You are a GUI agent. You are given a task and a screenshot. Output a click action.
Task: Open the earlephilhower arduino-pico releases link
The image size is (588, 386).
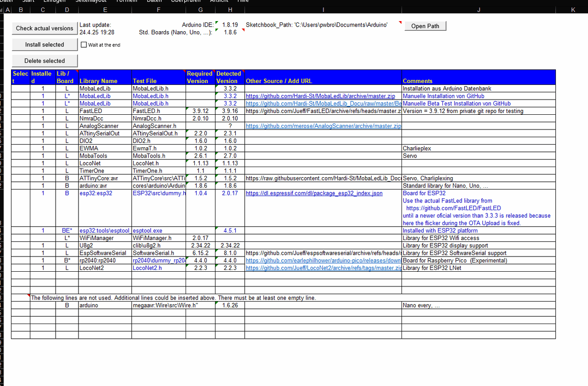coord(323,260)
